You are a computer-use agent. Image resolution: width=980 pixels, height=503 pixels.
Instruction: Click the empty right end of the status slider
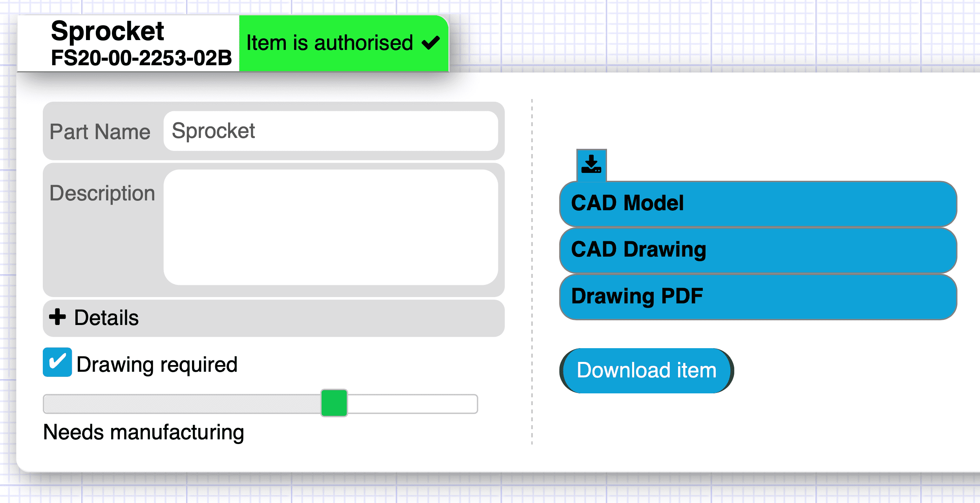[412, 404]
